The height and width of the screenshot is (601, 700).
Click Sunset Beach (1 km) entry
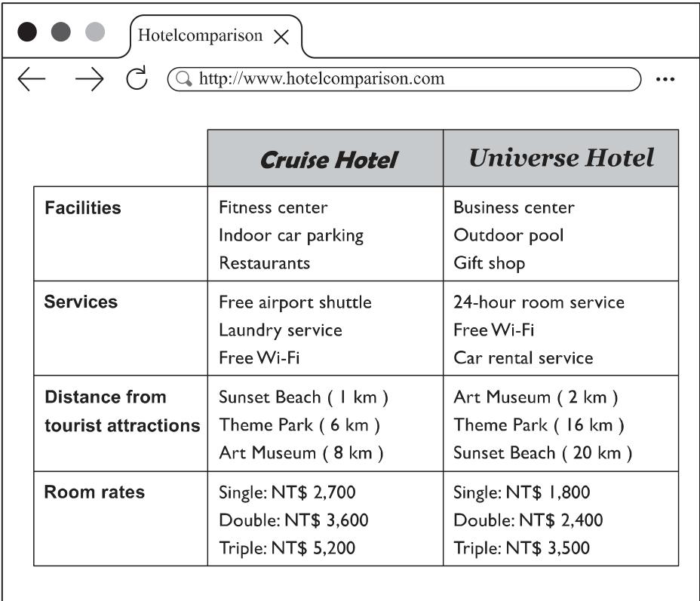(303, 397)
